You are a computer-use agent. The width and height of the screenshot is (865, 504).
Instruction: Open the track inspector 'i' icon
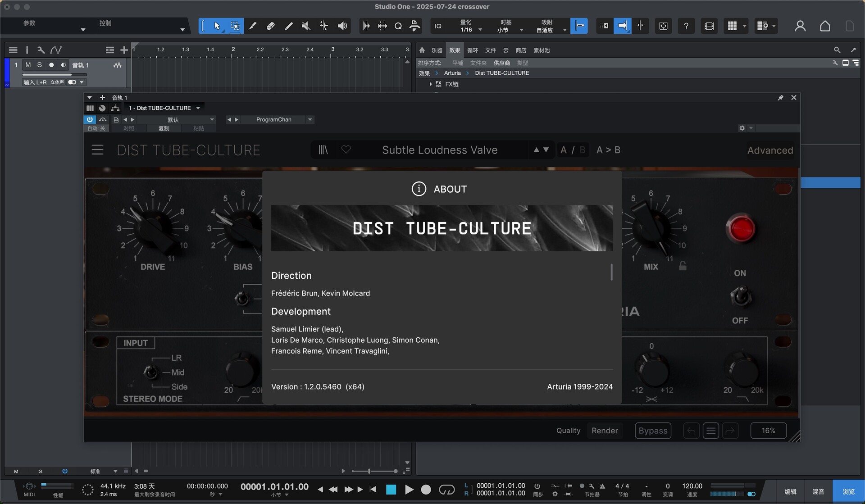(x=27, y=50)
